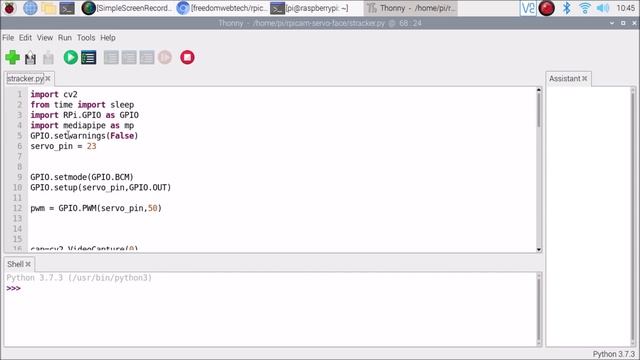The height and width of the screenshot is (360, 640).
Task: Open the Help menu
Action: (x=108, y=38)
